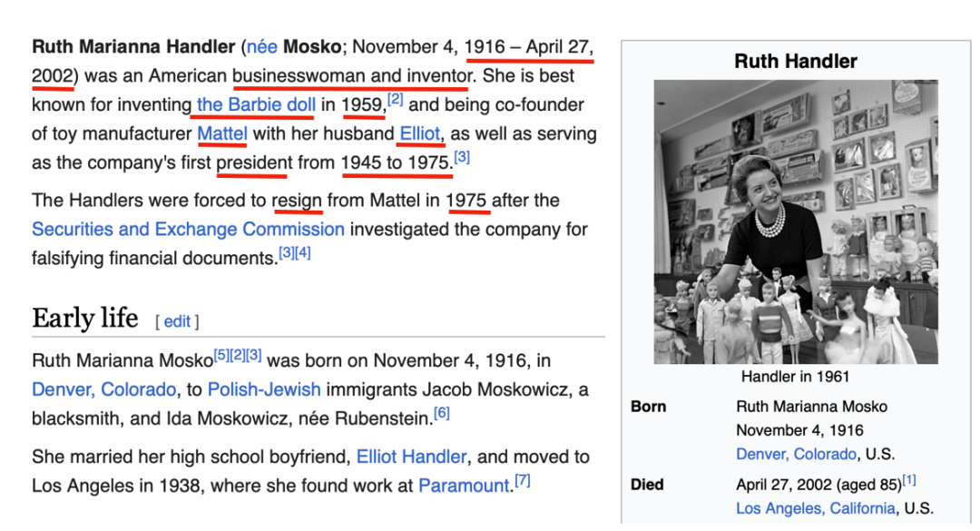Open Los Angeles, California link in infobox
The image size is (980, 531).
pos(815,508)
